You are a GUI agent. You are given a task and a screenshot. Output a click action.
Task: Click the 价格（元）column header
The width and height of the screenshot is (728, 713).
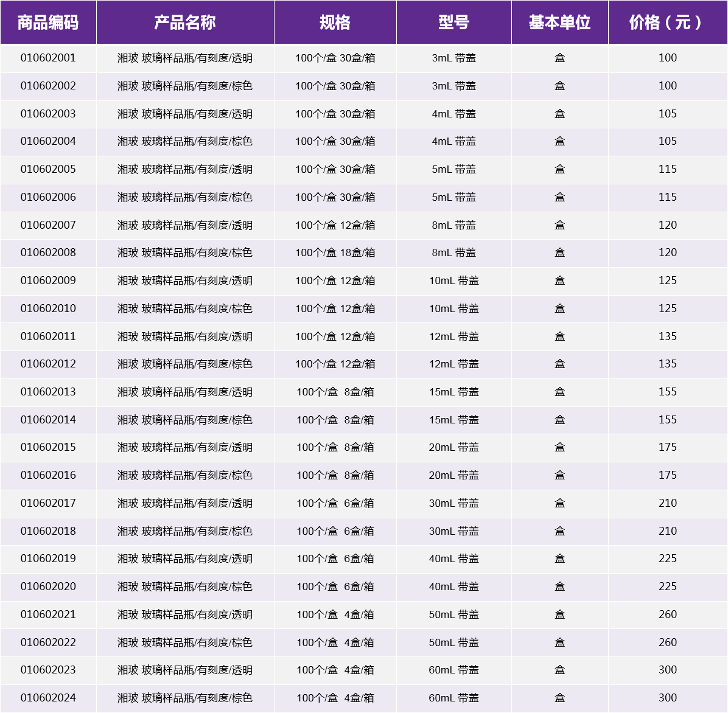667,23
